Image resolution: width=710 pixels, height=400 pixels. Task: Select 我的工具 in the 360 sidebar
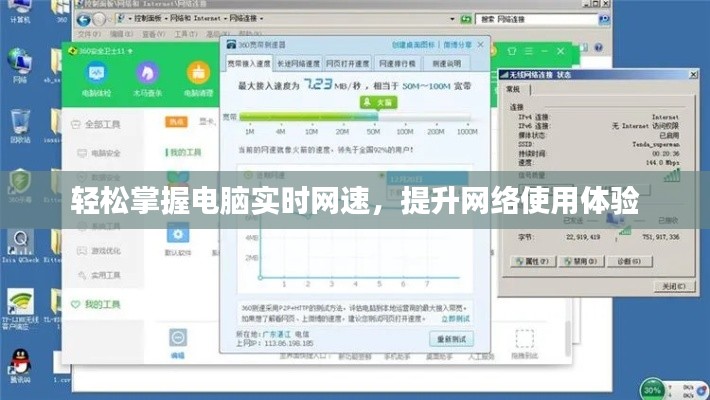(x=96, y=304)
